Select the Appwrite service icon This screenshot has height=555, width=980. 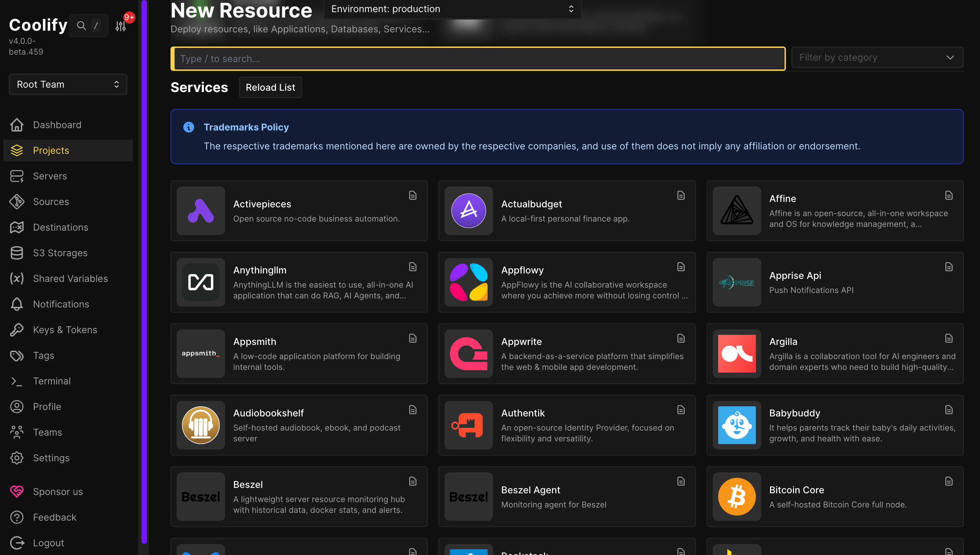tap(468, 354)
